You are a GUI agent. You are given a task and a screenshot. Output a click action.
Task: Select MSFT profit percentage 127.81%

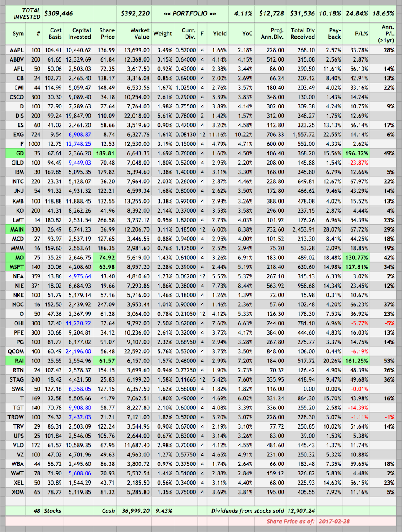tap(356, 267)
